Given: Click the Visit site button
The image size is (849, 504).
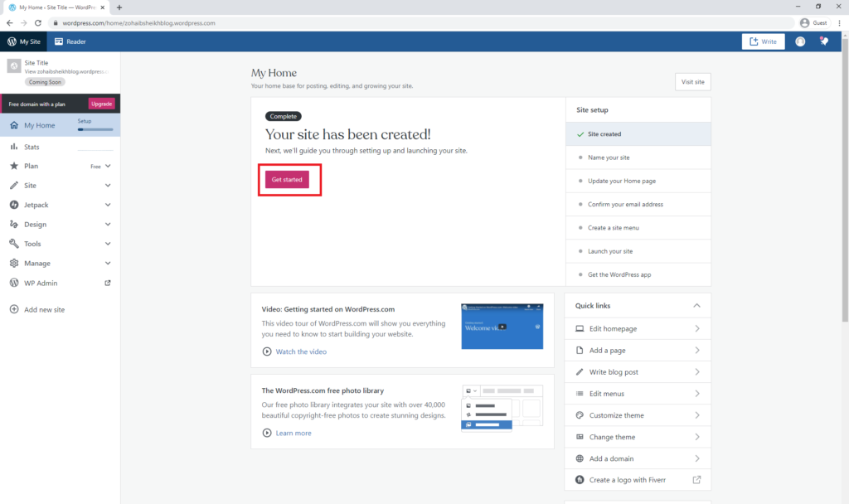Looking at the screenshot, I should (692, 82).
